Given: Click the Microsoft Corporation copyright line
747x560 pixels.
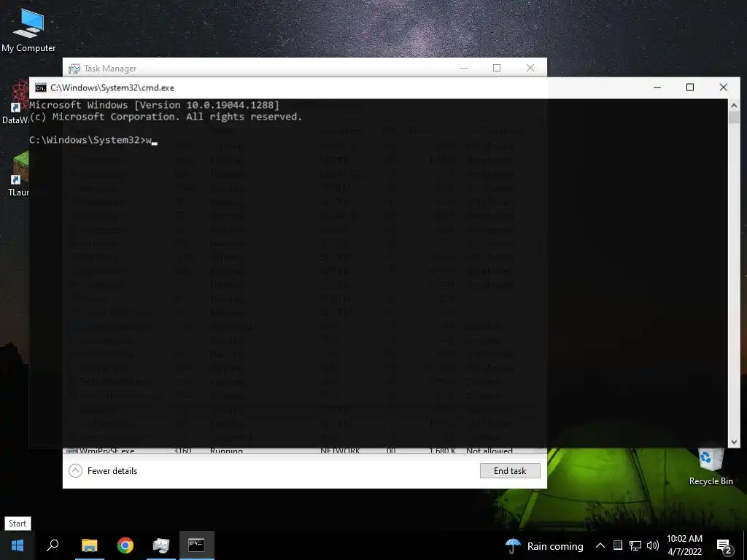Looking at the screenshot, I should click(166, 117).
